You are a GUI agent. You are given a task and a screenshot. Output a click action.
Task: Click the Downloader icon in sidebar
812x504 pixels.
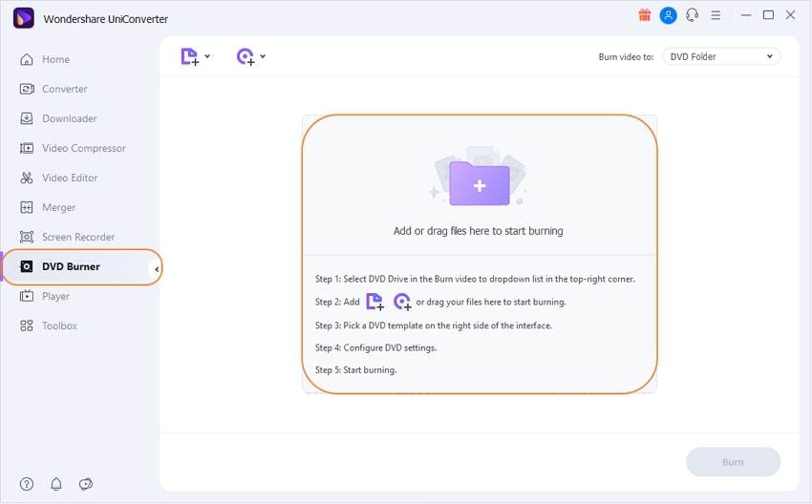pyautogui.click(x=27, y=118)
